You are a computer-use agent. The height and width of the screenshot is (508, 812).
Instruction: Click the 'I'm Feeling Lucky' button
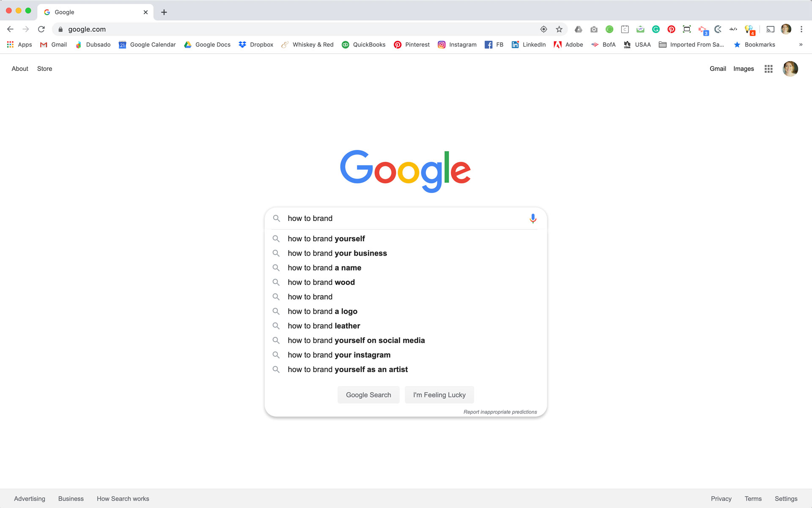[x=439, y=395]
